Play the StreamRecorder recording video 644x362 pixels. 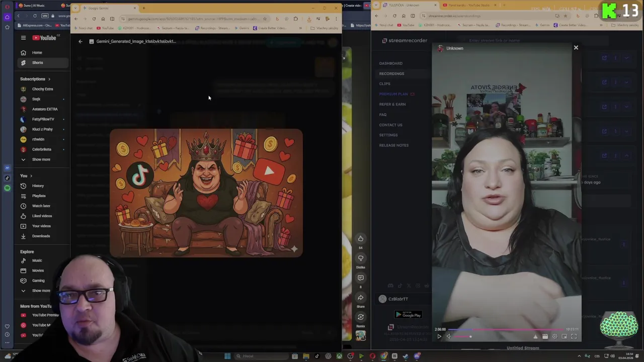click(439, 336)
